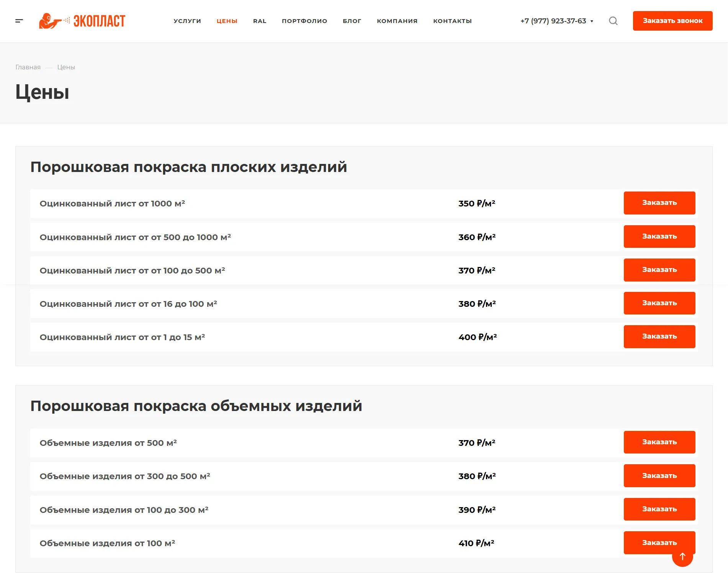This screenshot has width=728, height=573.
Task: Click the Главная breadcrumb link
Action: coord(28,67)
